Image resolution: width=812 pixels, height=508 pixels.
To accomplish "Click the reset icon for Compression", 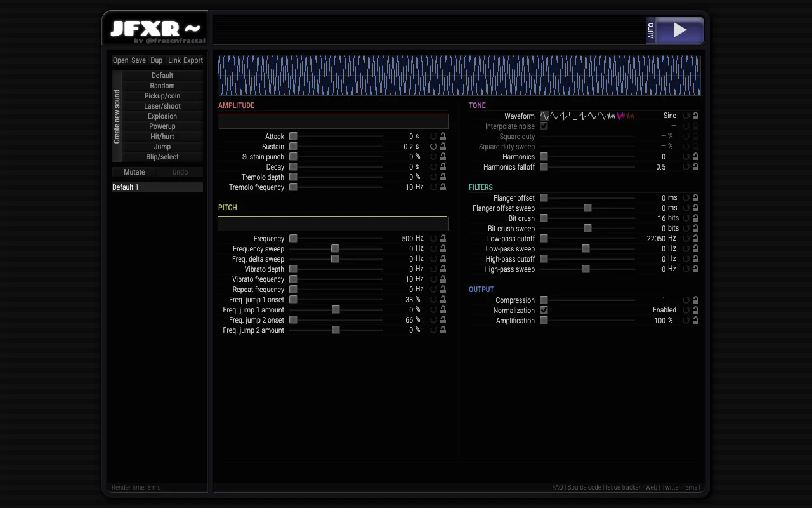I will 686,300.
